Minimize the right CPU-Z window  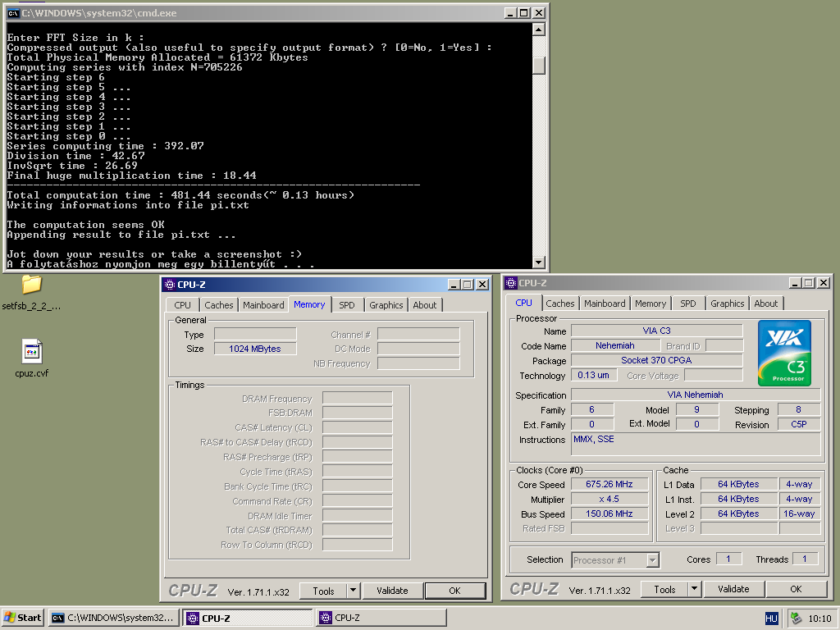pyautogui.click(x=795, y=283)
